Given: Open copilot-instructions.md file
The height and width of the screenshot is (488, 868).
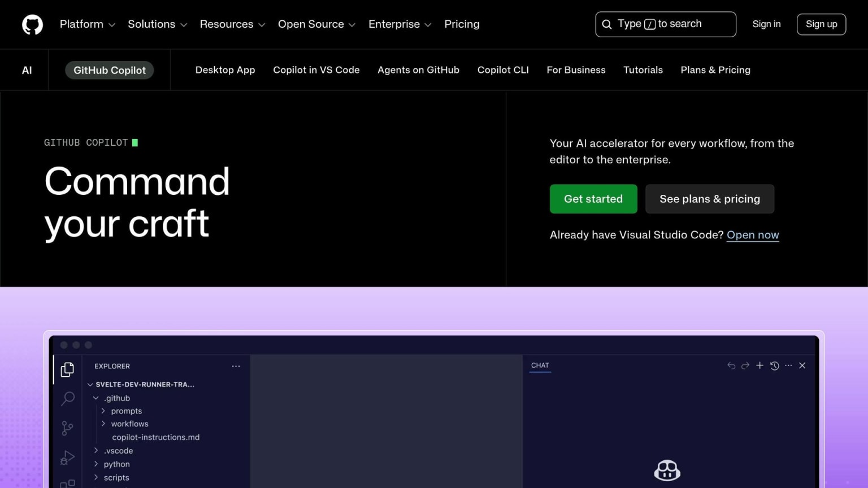Looking at the screenshot, I should click(x=155, y=437).
